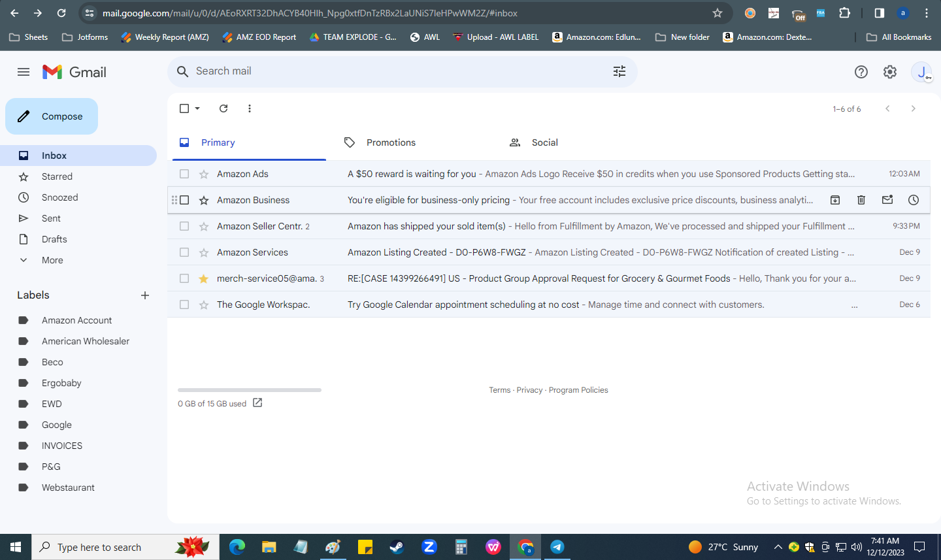This screenshot has height=560, width=941.
Task: Create a new label with the plus icon
Action: tap(145, 295)
